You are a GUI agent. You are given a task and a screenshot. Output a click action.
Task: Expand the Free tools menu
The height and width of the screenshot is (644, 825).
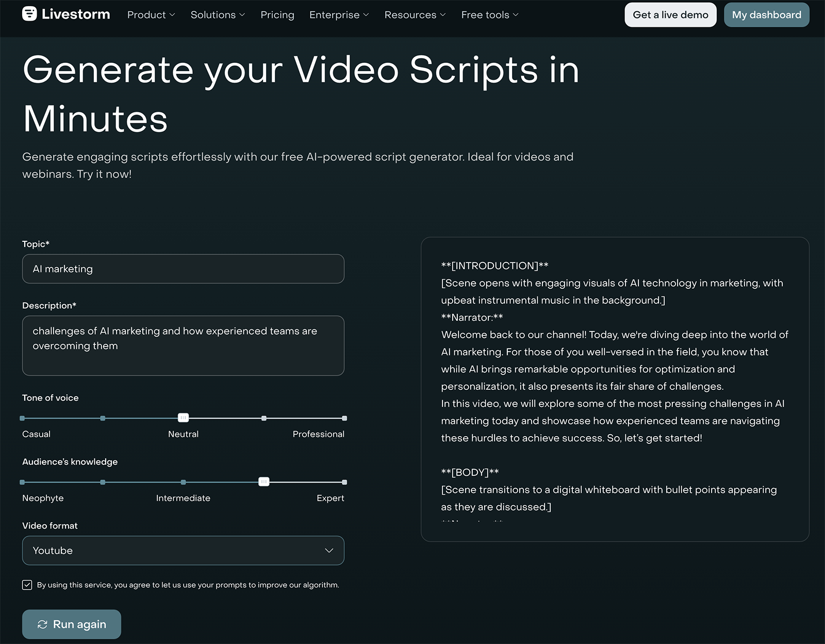tap(490, 15)
